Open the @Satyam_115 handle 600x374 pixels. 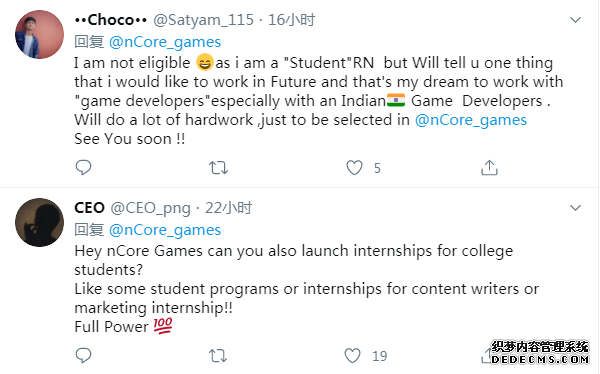coord(203,20)
